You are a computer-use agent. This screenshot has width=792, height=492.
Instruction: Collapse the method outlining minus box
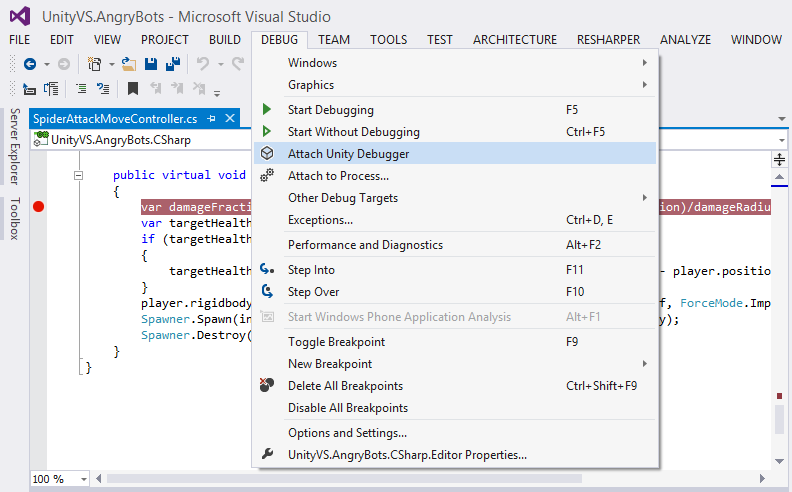[x=78, y=175]
